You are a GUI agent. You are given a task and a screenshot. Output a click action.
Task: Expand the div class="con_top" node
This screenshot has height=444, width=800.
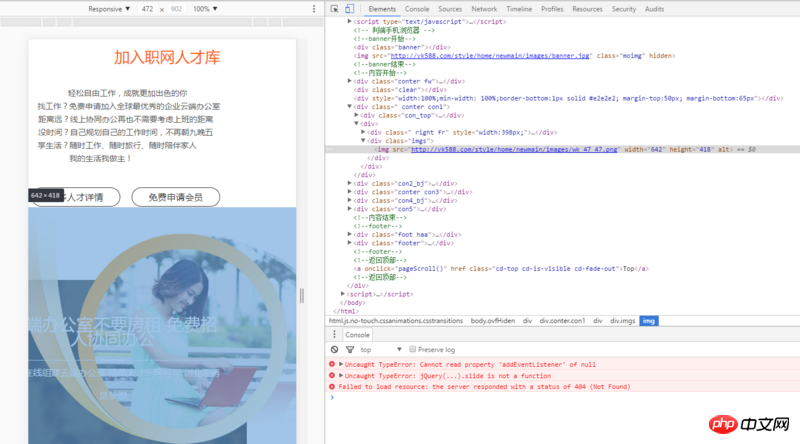(355, 115)
